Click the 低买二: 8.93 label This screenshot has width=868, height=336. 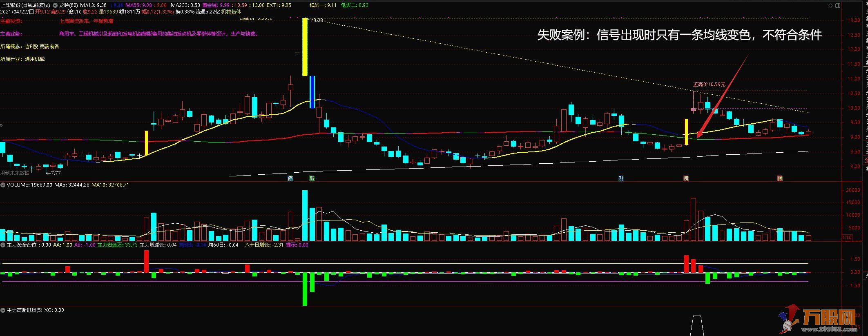click(x=355, y=5)
